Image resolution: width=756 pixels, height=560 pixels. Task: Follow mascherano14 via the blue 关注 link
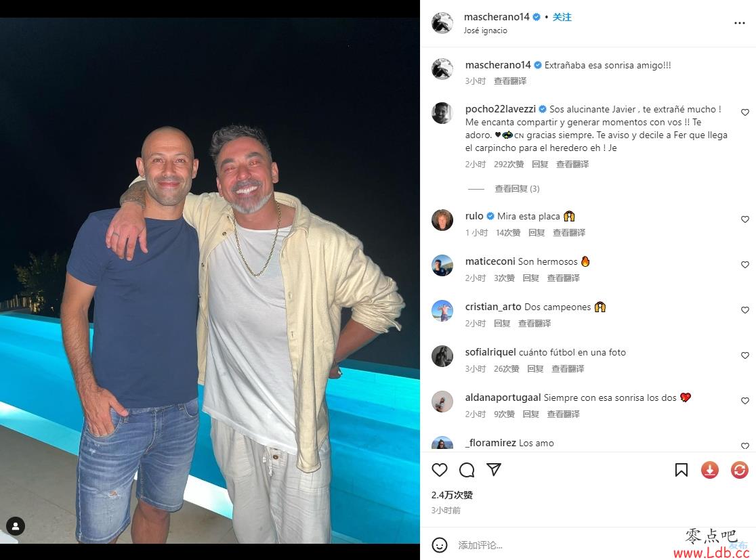point(562,17)
